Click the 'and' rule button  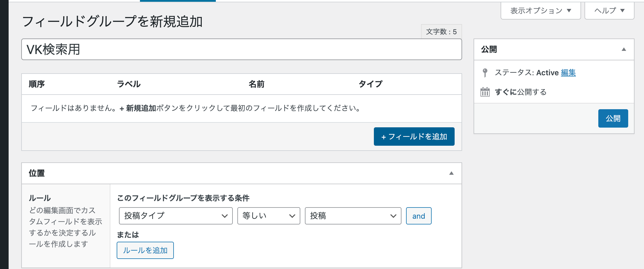419,216
